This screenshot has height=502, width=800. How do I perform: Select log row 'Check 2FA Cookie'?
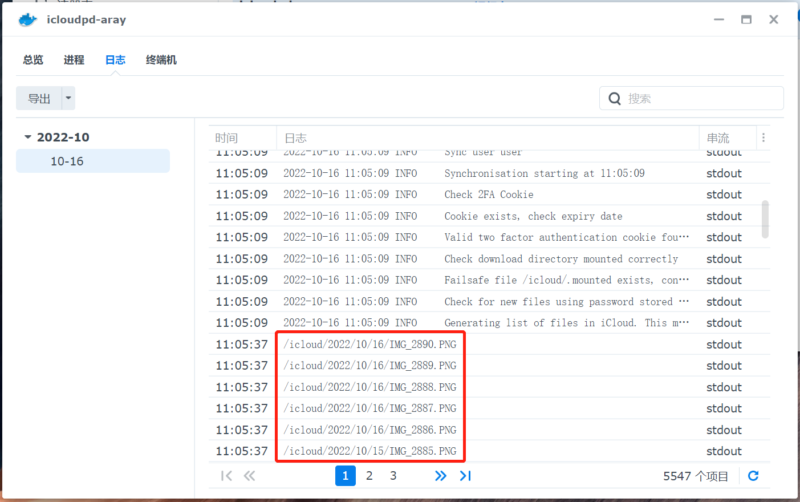pyautogui.click(x=489, y=194)
